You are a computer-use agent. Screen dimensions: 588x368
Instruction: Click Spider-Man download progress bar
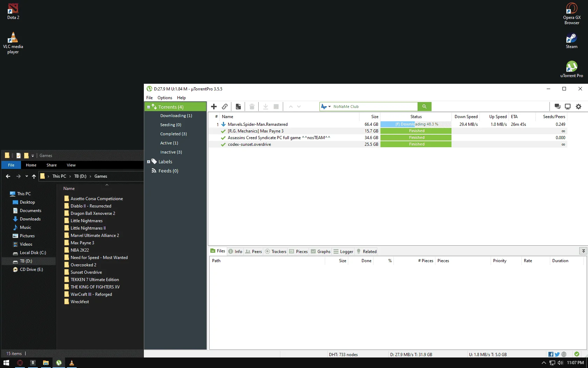(416, 124)
